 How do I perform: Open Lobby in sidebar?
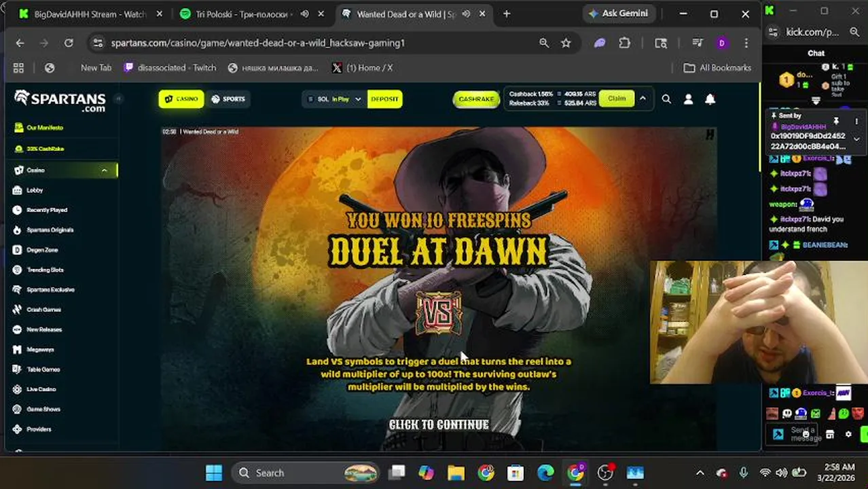(35, 190)
